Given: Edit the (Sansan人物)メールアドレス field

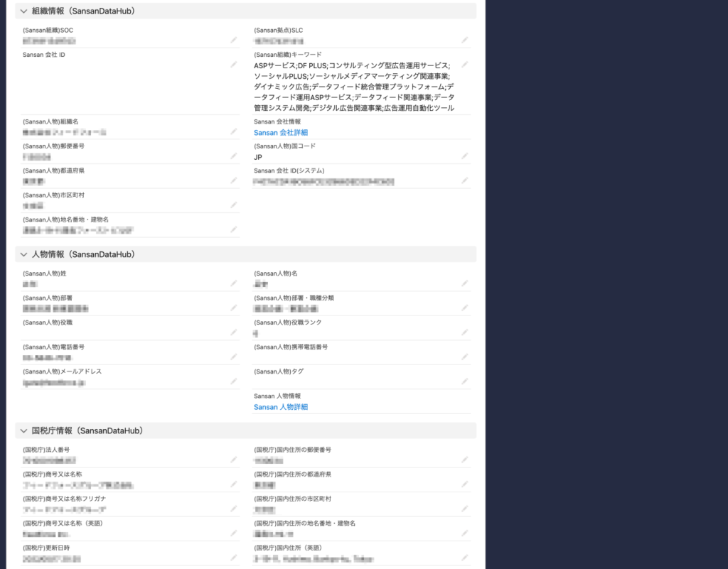Looking at the screenshot, I should [233, 382].
